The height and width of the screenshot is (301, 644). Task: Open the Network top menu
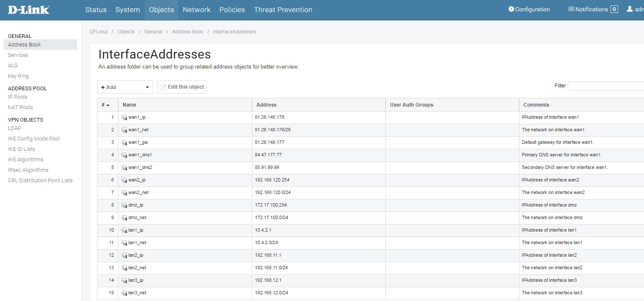[196, 10]
